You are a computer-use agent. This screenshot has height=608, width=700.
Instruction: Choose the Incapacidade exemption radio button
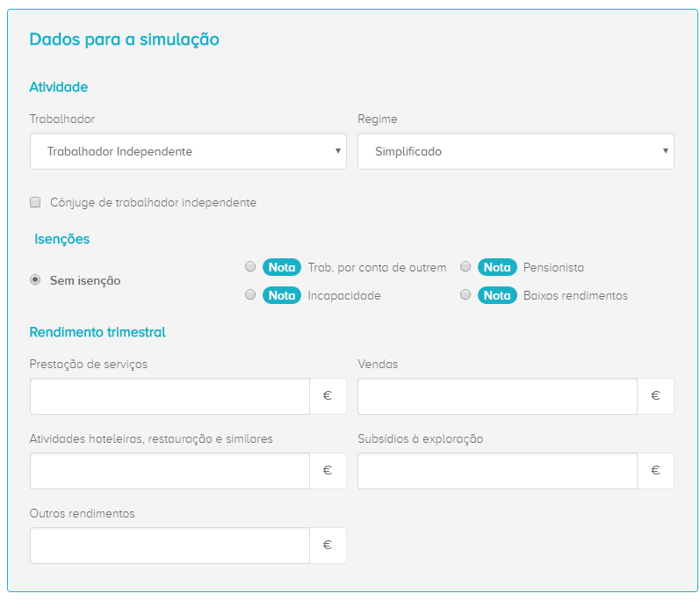click(x=250, y=295)
